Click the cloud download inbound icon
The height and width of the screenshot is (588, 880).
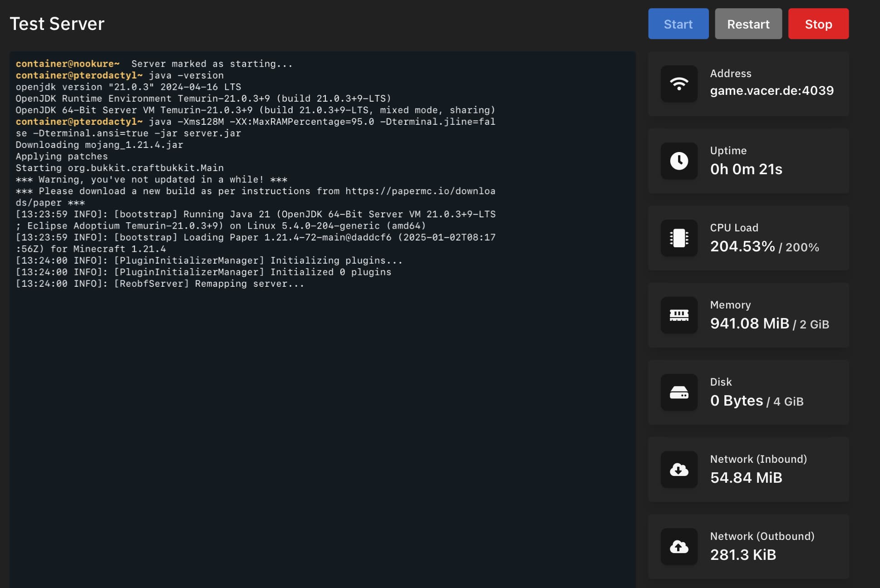679,470
